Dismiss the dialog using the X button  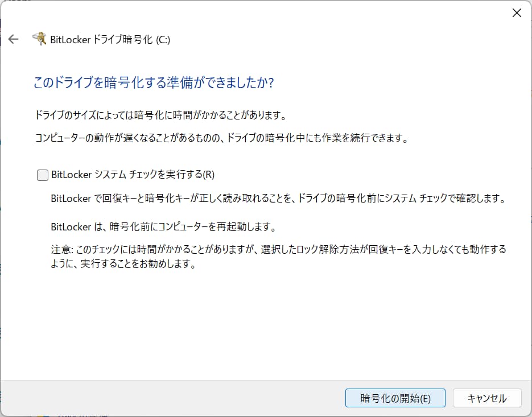pos(517,13)
